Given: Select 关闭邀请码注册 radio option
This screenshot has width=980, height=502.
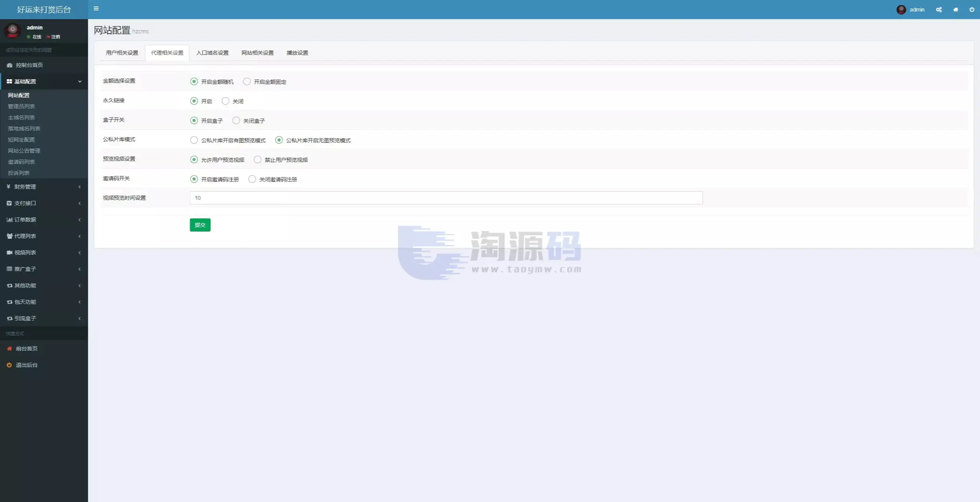Looking at the screenshot, I should pyautogui.click(x=252, y=179).
